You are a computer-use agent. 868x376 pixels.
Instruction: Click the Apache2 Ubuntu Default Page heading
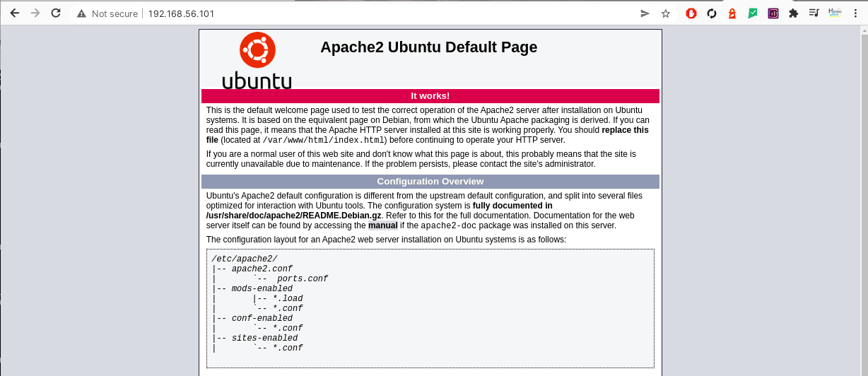coord(429,47)
